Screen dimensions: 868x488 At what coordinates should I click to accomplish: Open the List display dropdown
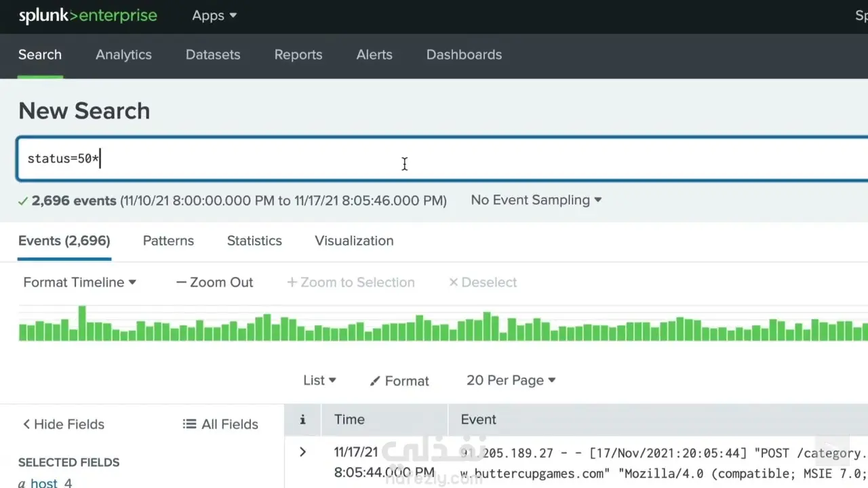point(319,381)
